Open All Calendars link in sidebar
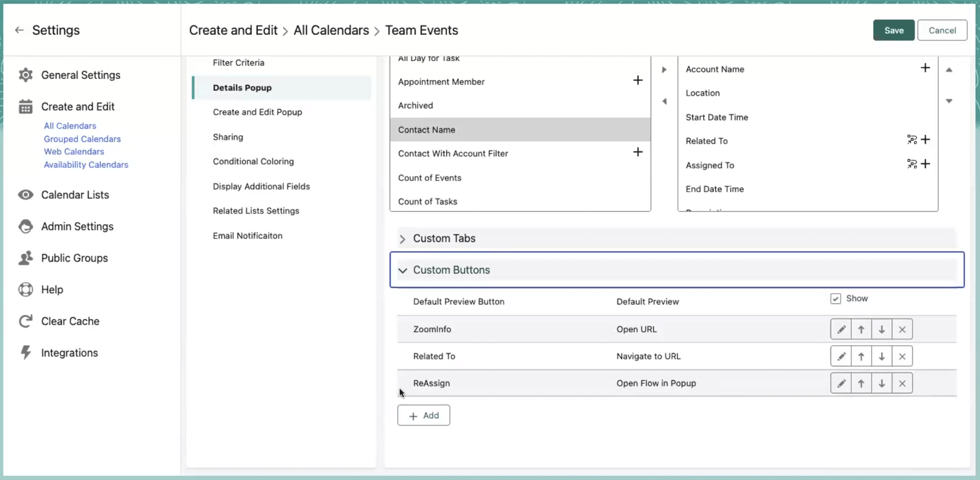The height and width of the screenshot is (480, 980). [70, 126]
